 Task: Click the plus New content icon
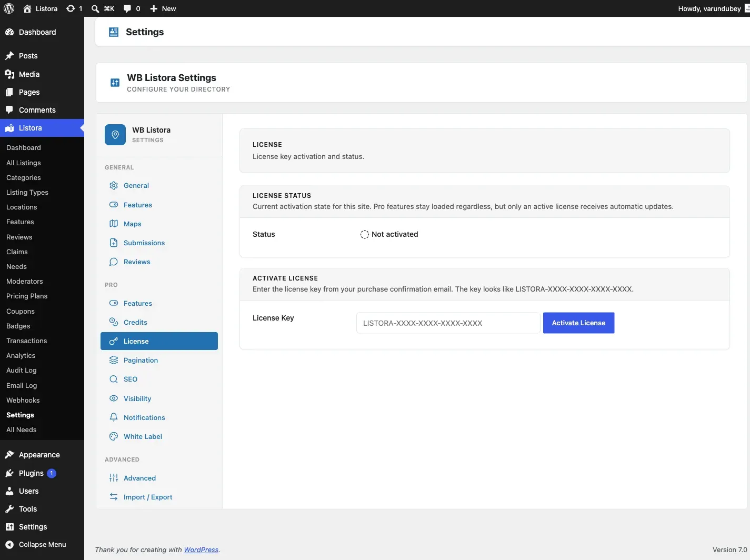pyautogui.click(x=154, y=8)
